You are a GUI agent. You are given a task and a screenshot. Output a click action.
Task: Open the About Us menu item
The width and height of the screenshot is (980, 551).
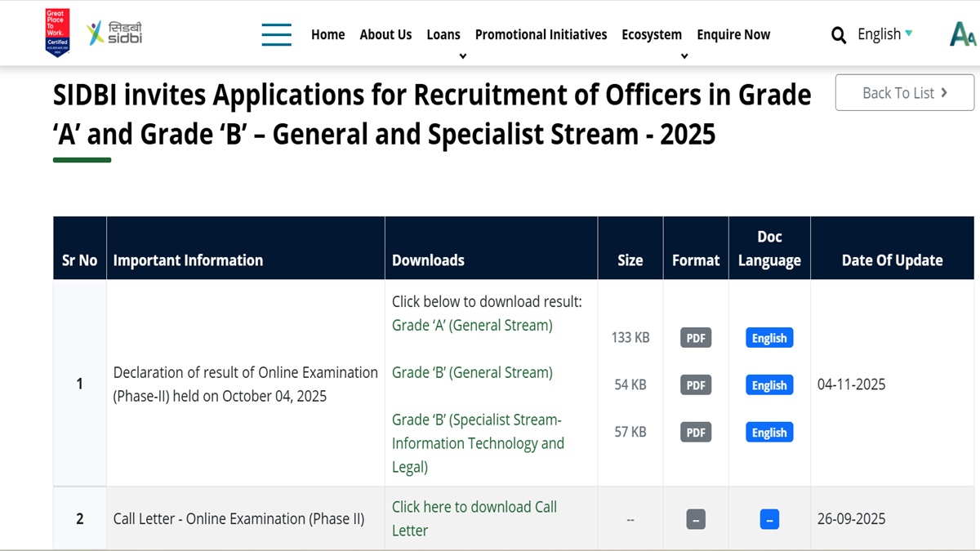pyautogui.click(x=385, y=34)
